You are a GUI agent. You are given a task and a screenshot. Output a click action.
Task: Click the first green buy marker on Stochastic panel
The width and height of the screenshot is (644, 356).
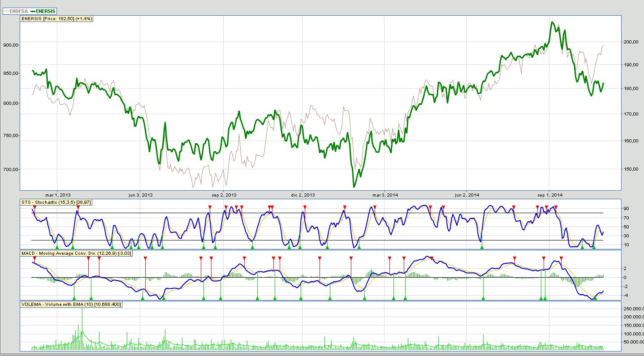click(x=56, y=247)
